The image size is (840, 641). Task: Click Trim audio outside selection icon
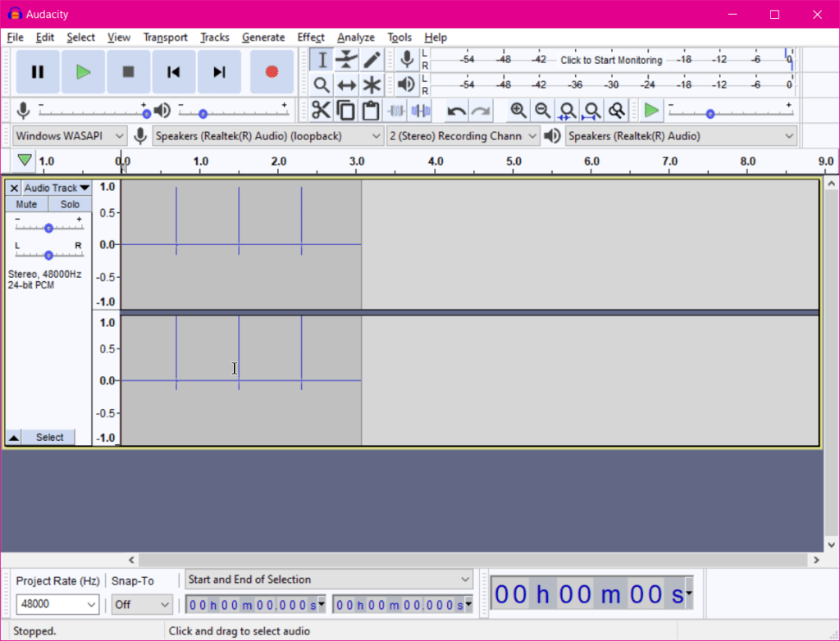coord(396,111)
